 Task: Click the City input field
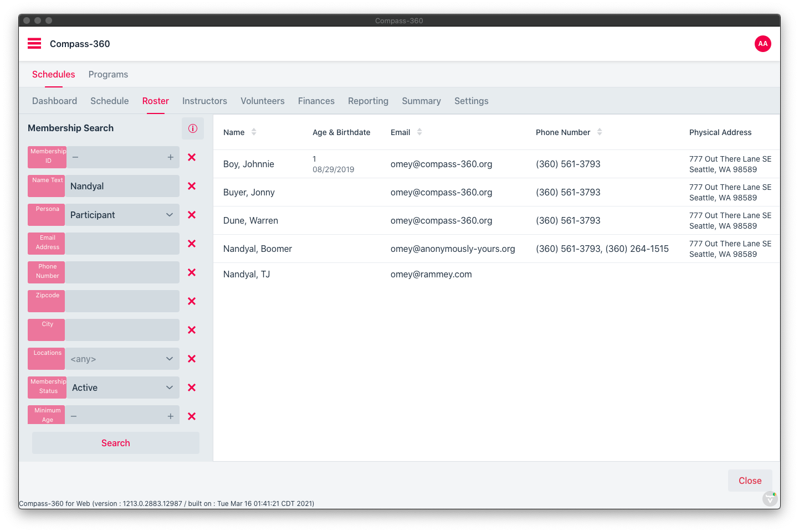pyautogui.click(x=122, y=329)
